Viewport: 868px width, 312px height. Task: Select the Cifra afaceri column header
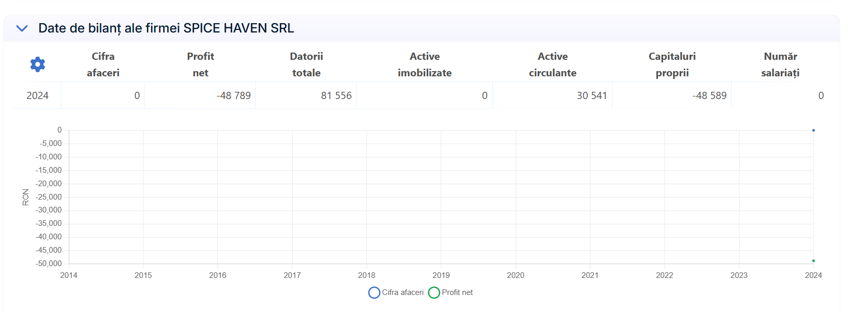coord(103,64)
